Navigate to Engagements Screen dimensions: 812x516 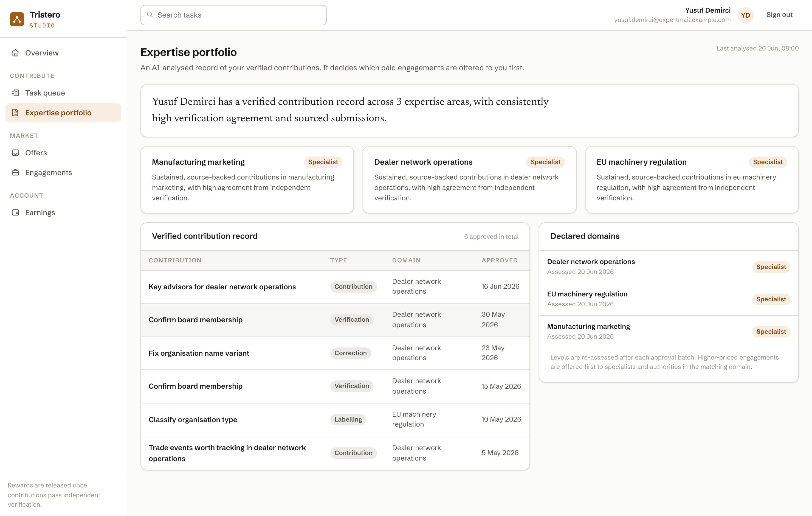[63, 172]
